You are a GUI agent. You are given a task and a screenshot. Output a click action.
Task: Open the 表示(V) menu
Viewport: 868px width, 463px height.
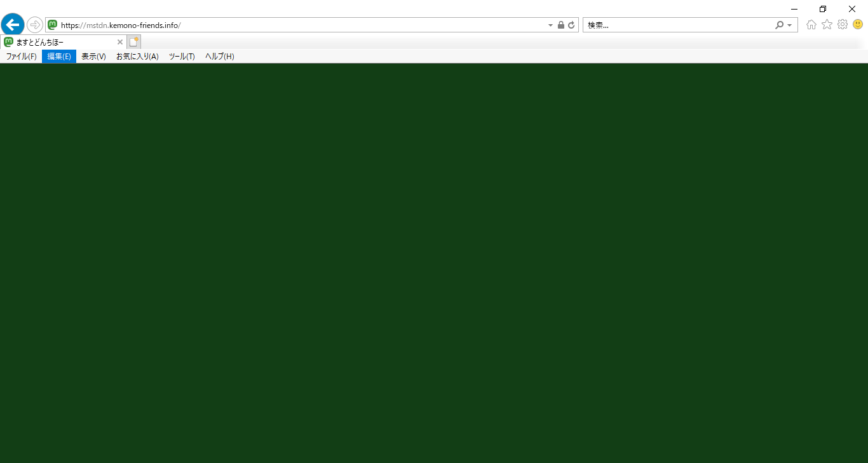click(x=93, y=57)
